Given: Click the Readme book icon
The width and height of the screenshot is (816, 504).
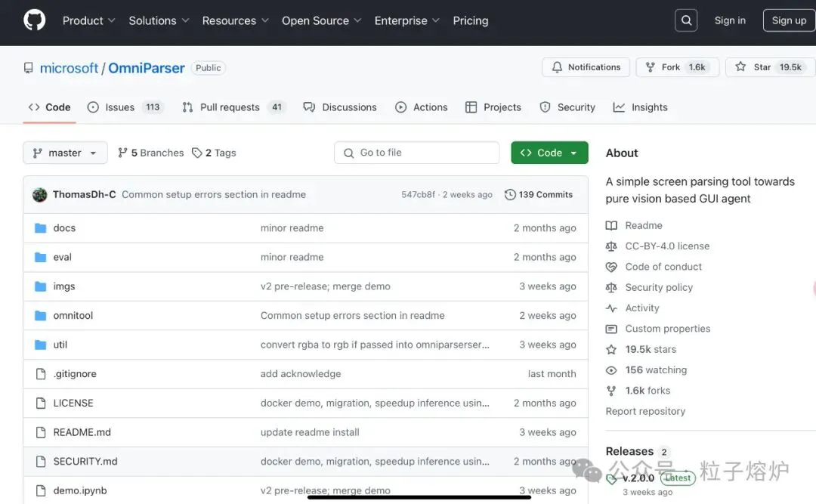Looking at the screenshot, I should pyautogui.click(x=611, y=225).
